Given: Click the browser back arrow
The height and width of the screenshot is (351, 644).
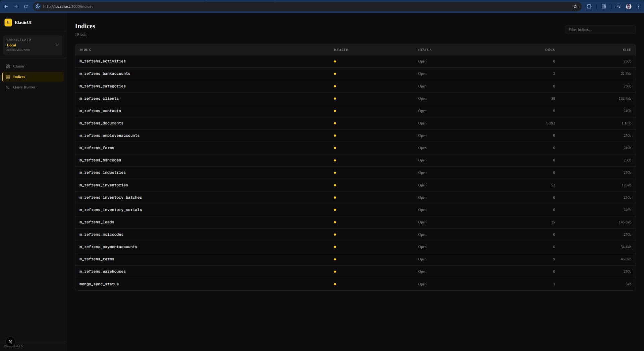Looking at the screenshot, I should coord(6,6).
